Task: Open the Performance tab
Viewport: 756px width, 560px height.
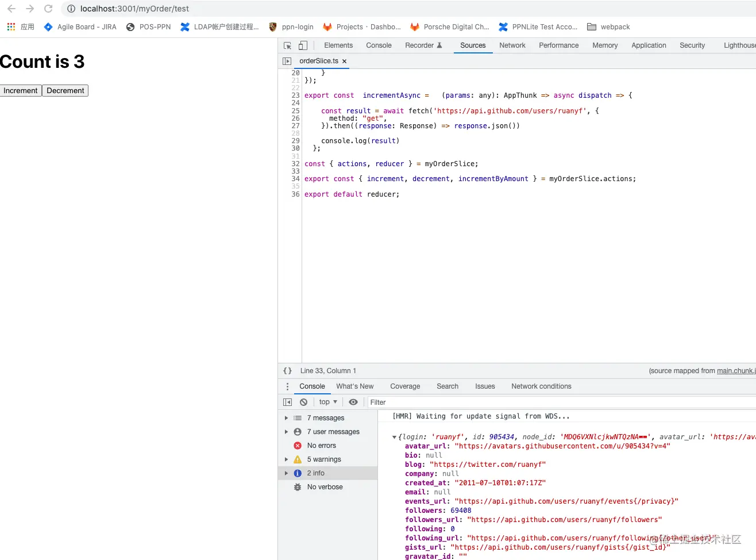Action: 559,45
